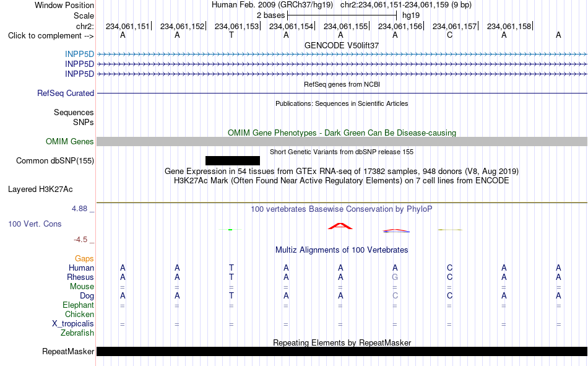This screenshot has width=588, height=366.
Task: Click the small green PhyloP mark
Action: click(x=230, y=229)
